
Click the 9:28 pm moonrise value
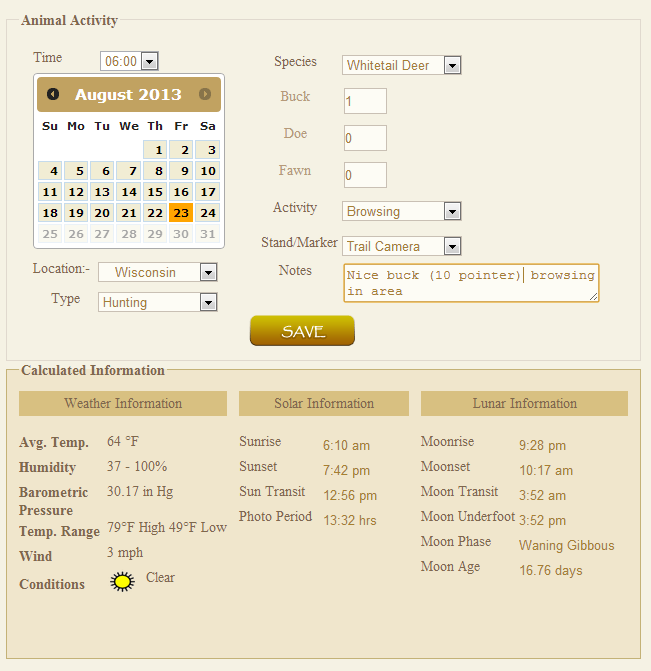coord(542,445)
